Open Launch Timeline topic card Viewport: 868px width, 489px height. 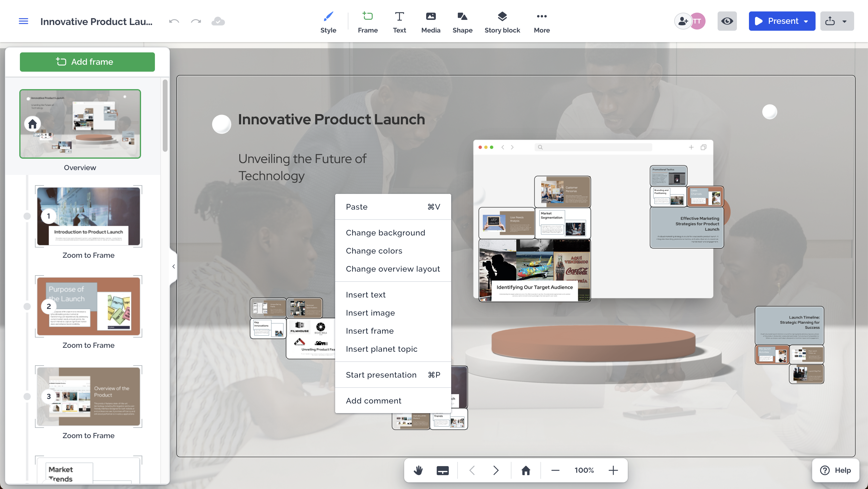point(790,325)
